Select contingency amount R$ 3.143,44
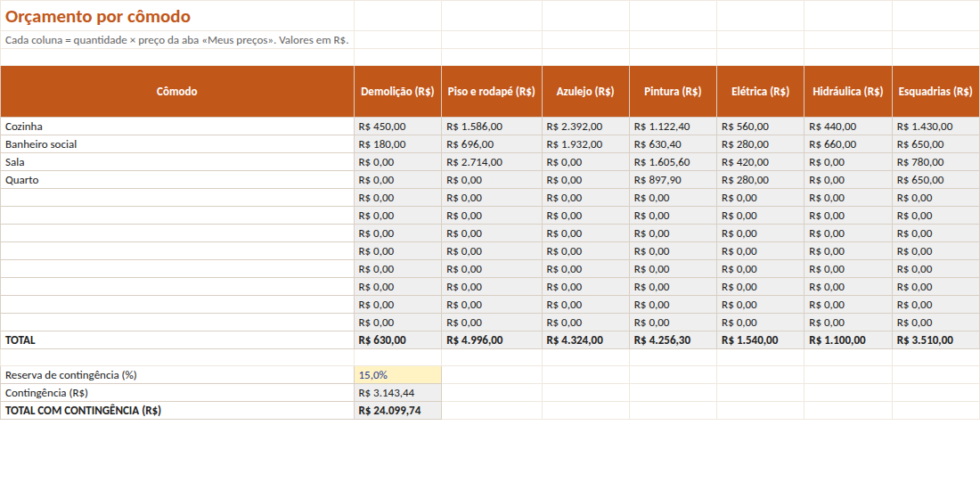The width and height of the screenshot is (980, 499). tap(397, 393)
